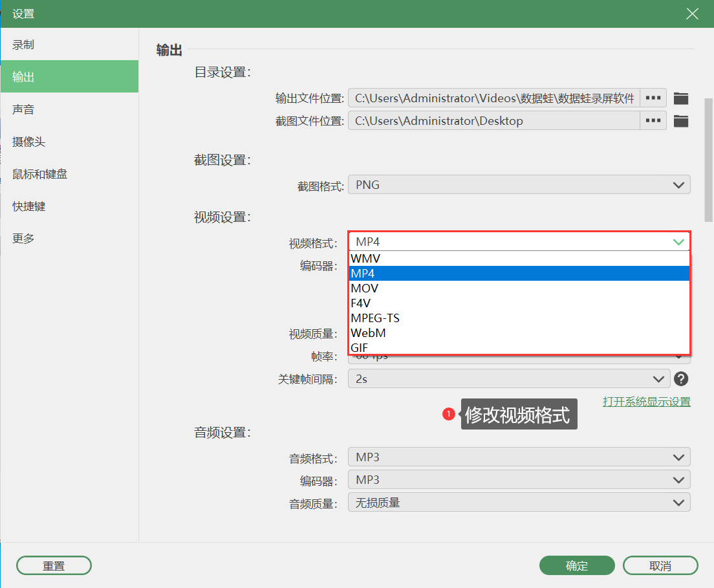This screenshot has height=588, width=714.
Task: Open 声音 settings tab
Action: coord(69,109)
